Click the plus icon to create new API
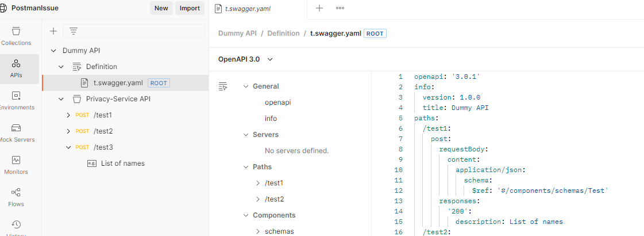Viewport: 644px width, 236px height. (x=53, y=31)
